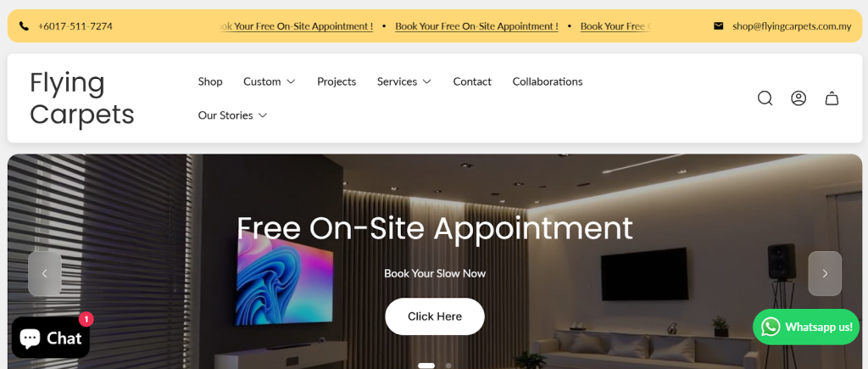The image size is (868, 369).
Task: Click the shop@flyingcarpets.com.my email link
Action: click(x=792, y=26)
